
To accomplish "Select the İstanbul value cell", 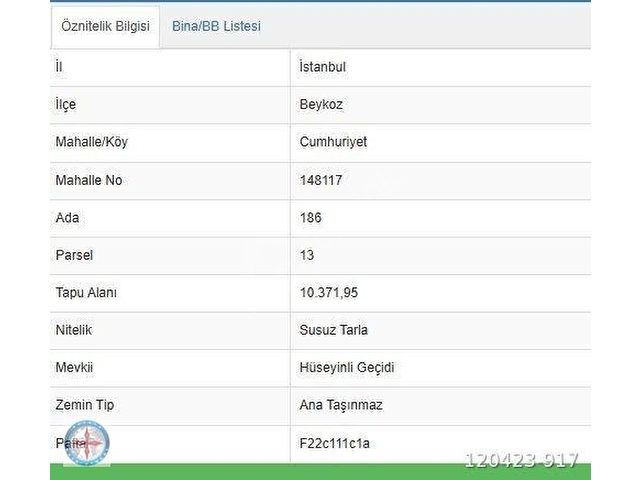I will click(322, 67).
